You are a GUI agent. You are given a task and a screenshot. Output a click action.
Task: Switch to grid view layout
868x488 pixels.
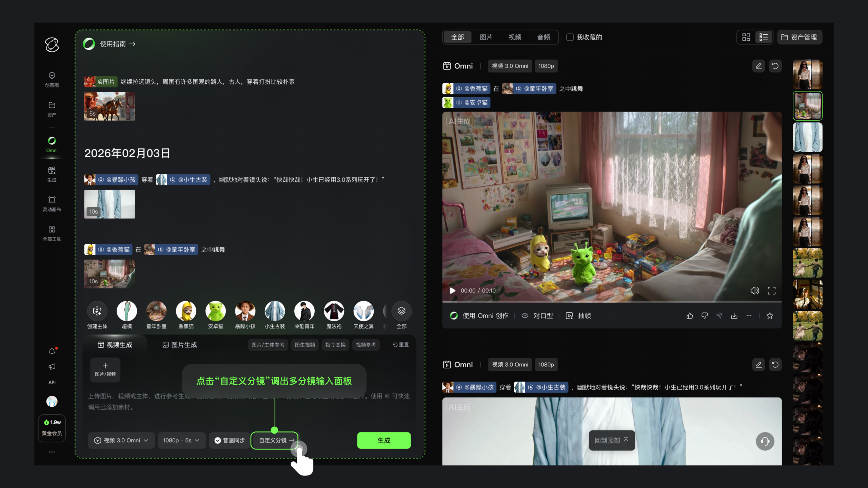coord(746,37)
